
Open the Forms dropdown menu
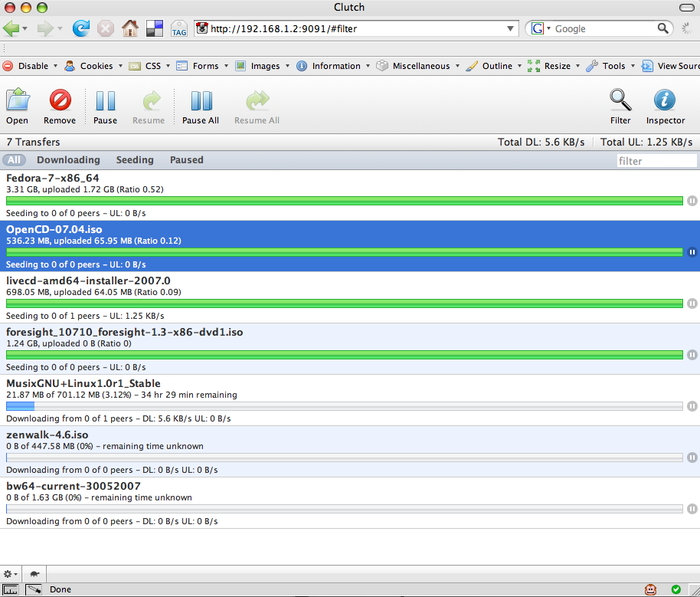(x=201, y=66)
